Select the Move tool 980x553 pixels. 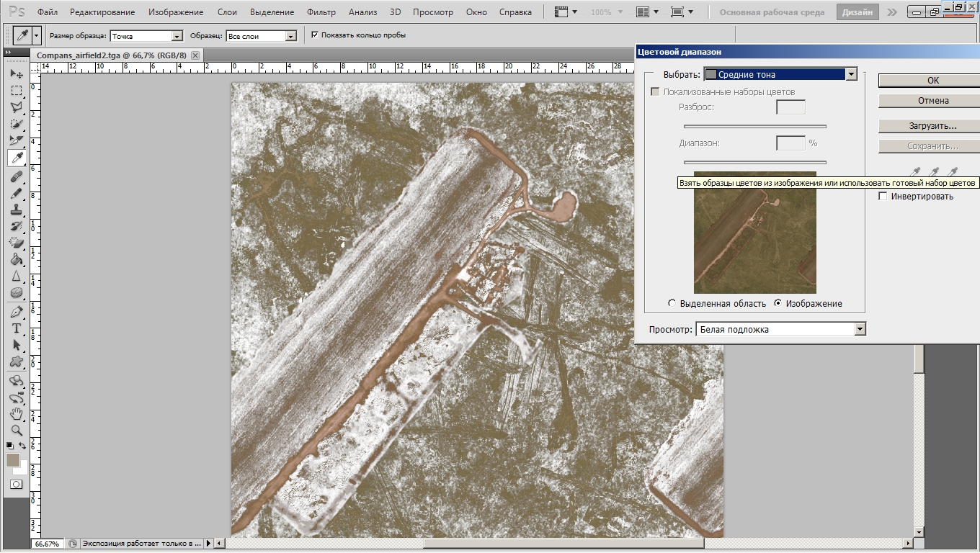(x=16, y=74)
